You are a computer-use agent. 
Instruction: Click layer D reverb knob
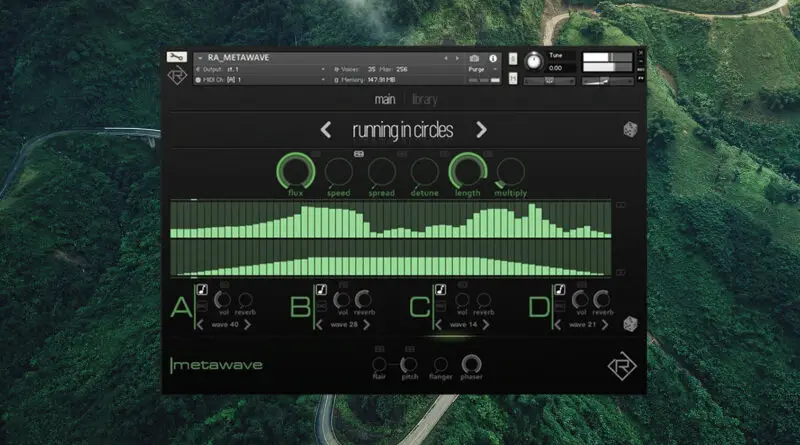point(602,299)
